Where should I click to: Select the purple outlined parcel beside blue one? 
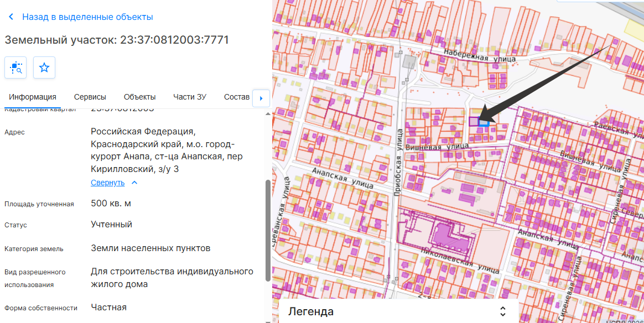click(474, 121)
